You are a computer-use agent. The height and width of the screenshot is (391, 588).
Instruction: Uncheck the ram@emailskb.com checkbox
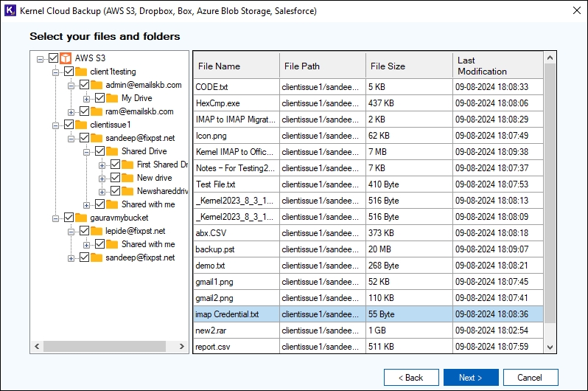click(x=85, y=111)
